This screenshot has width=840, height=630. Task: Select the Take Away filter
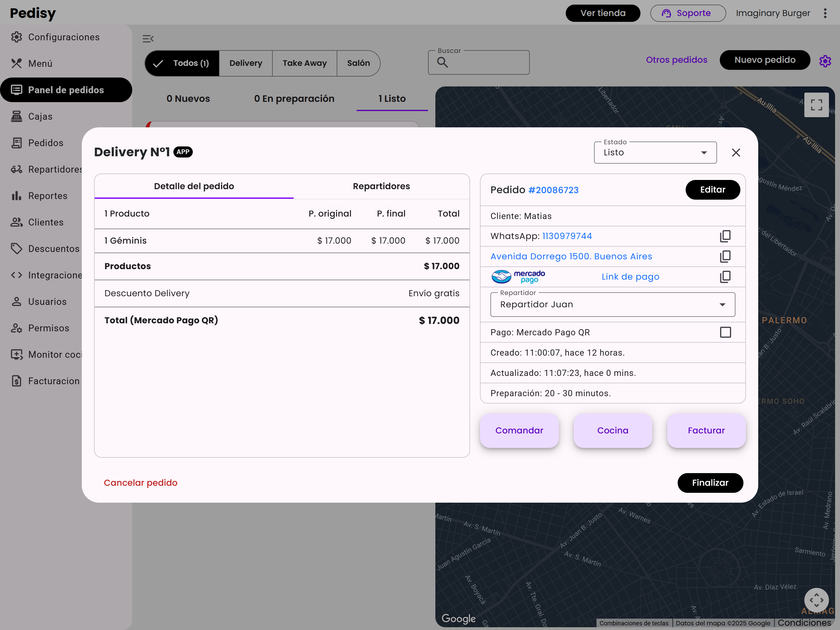point(304,63)
